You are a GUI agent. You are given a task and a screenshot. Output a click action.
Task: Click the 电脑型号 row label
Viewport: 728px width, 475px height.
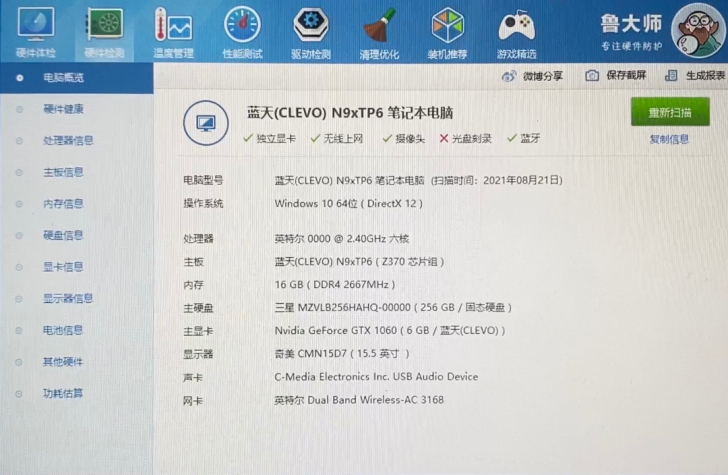(x=203, y=181)
